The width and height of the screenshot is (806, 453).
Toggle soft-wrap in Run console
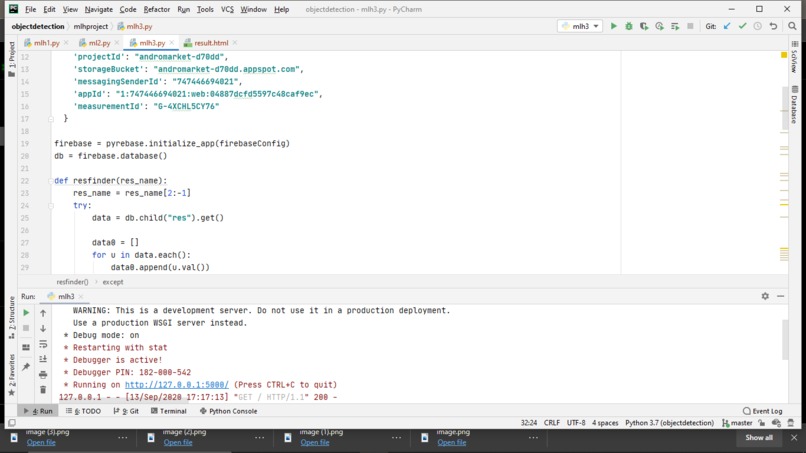43,344
